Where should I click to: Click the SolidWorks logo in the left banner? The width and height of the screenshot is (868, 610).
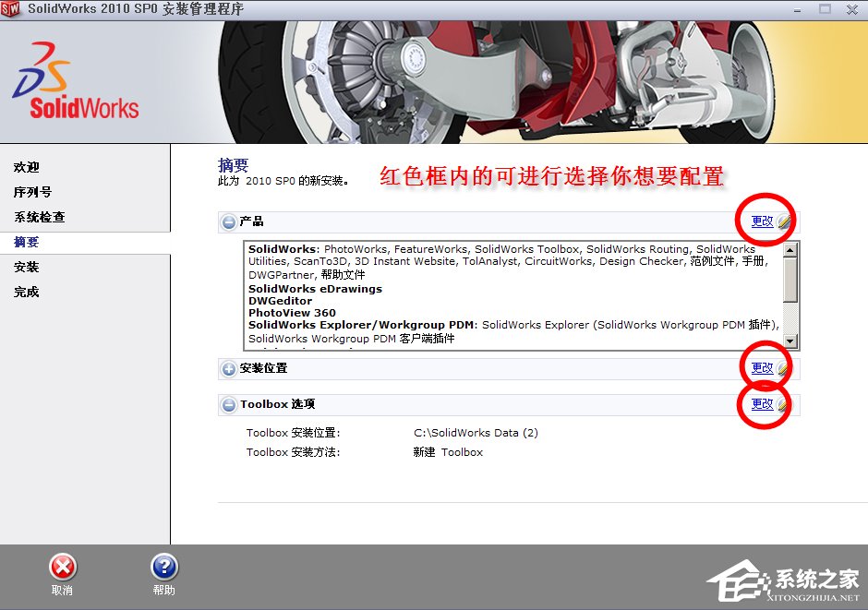(x=74, y=83)
